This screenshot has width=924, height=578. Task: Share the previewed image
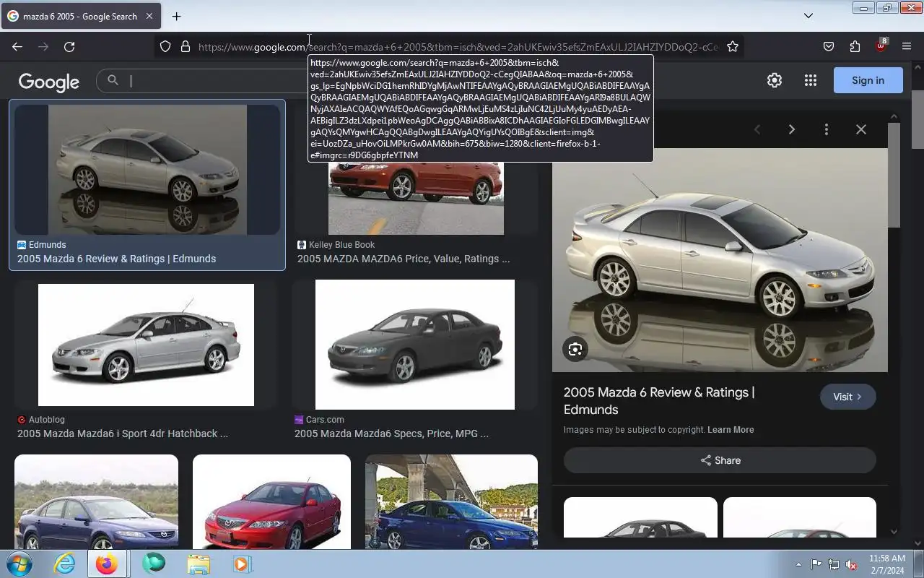[x=720, y=460]
